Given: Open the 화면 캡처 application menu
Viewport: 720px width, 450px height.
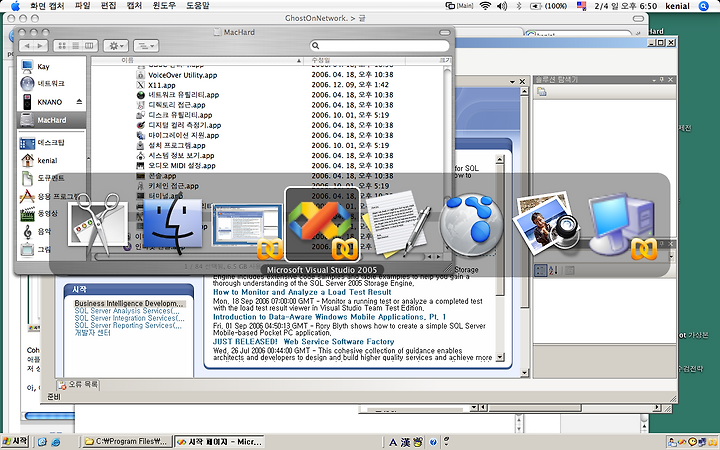Looking at the screenshot, I should tap(47, 6).
